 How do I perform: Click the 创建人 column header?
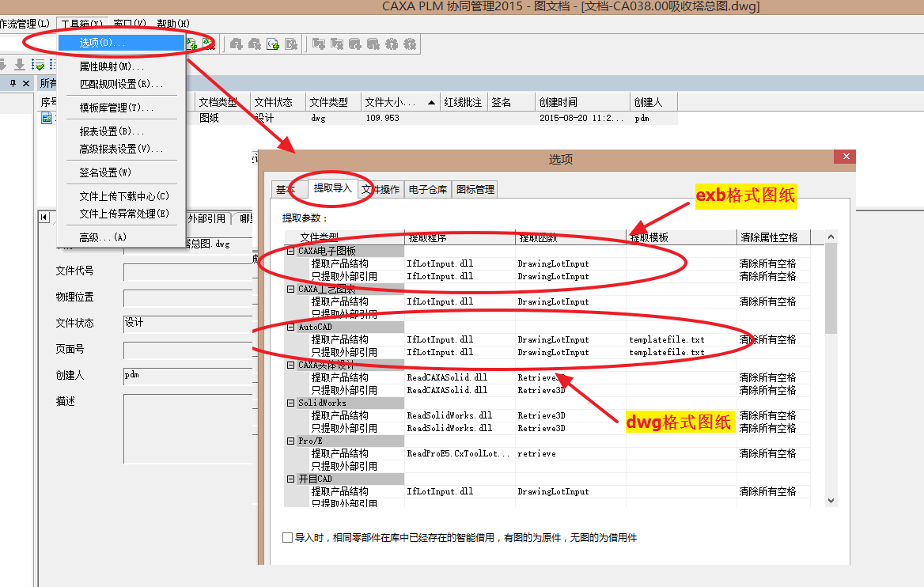tap(653, 103)
